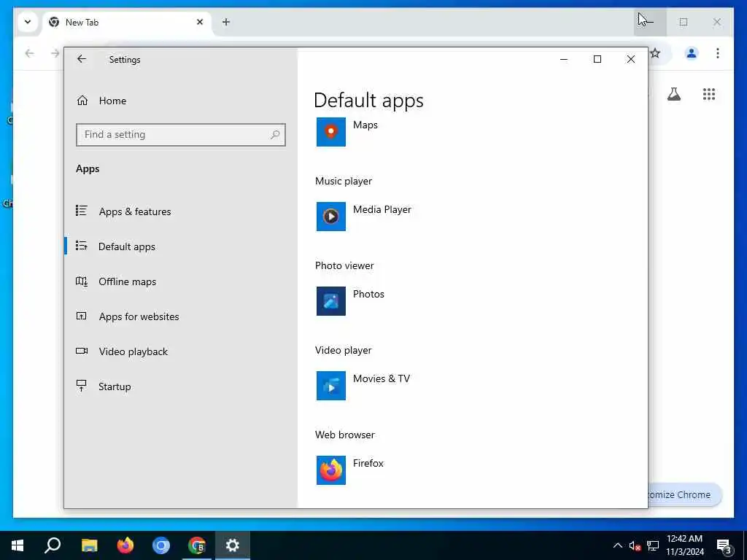The width and height of the screenshot is (747, 560).
Task: Close the New Tab tab in Chrome
Action: [x=200, y=22]
